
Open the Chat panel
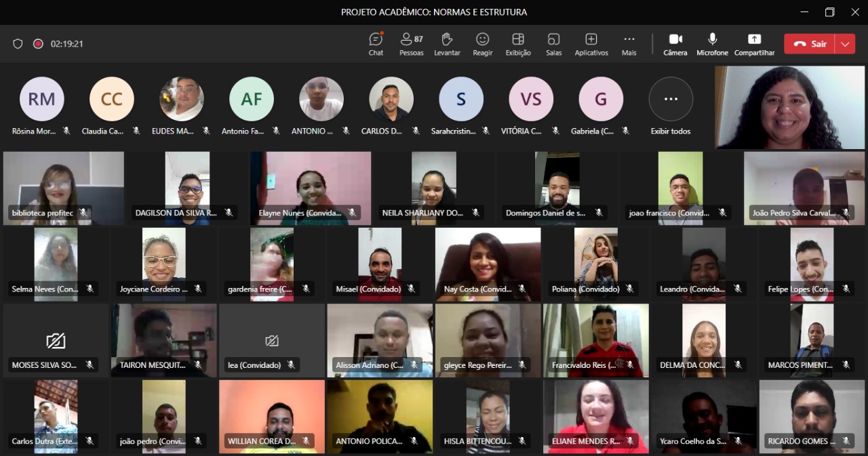click(376, 44)
